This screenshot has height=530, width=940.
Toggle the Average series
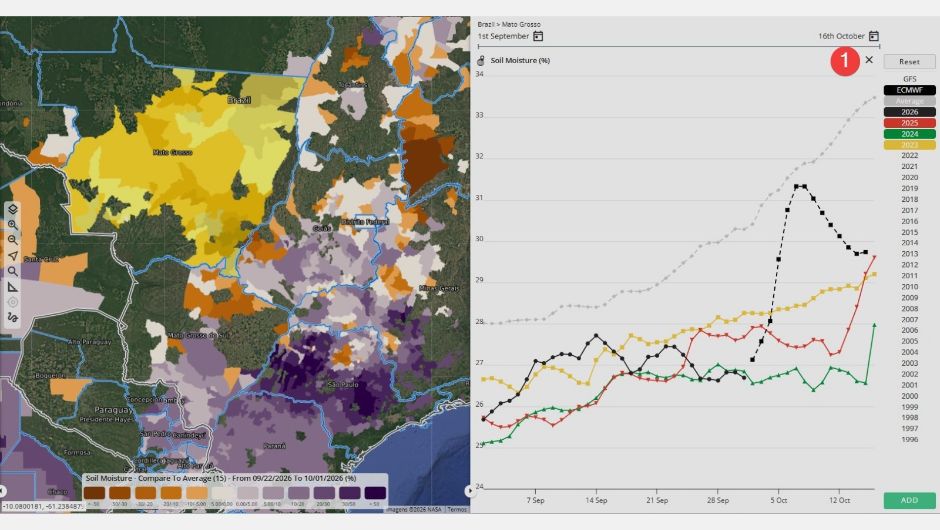point(909,101)
